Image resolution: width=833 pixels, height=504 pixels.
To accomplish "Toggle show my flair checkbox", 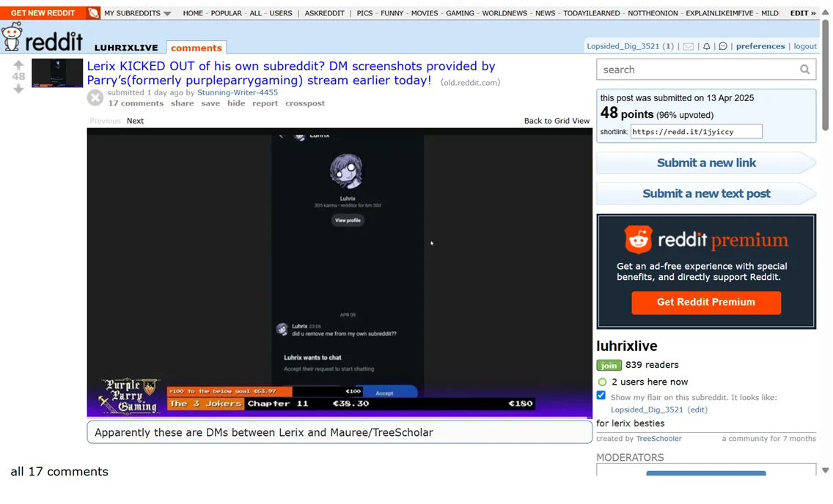I will pyautogui.click(x=601, y=396).
